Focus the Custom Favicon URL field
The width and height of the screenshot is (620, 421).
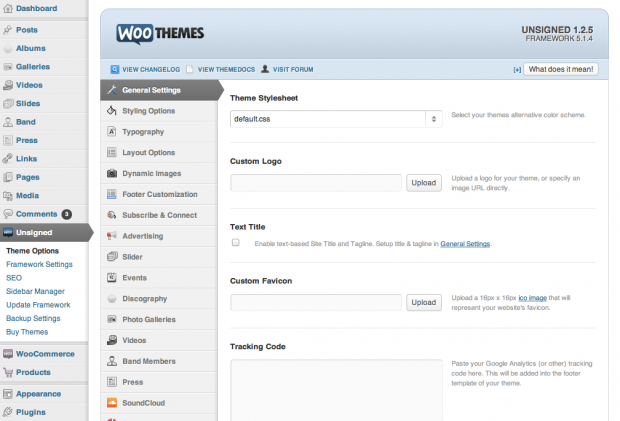coord(316,302)
